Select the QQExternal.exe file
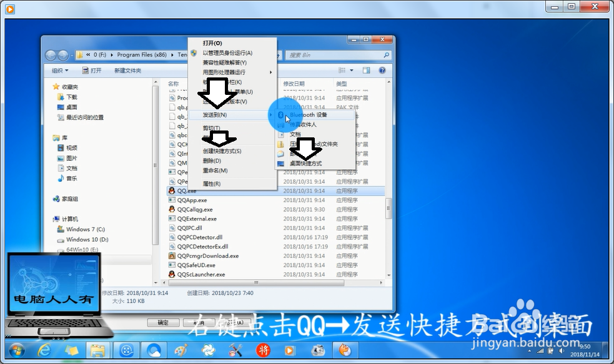This screenshot has width=614, height=364. (x=197, y=219)
